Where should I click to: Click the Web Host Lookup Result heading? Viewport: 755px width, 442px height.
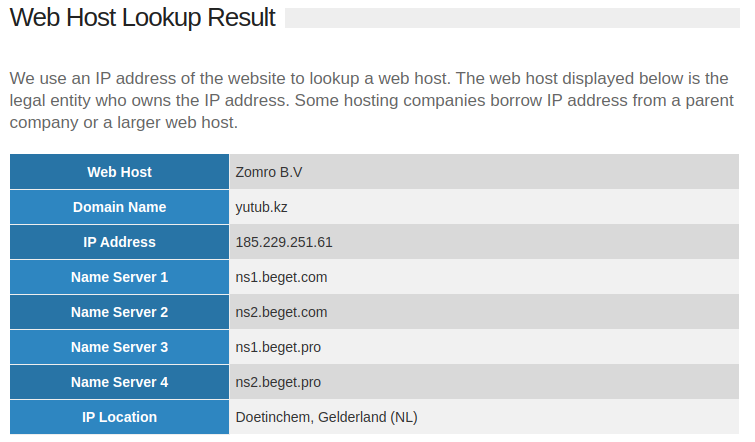point(142,18)
